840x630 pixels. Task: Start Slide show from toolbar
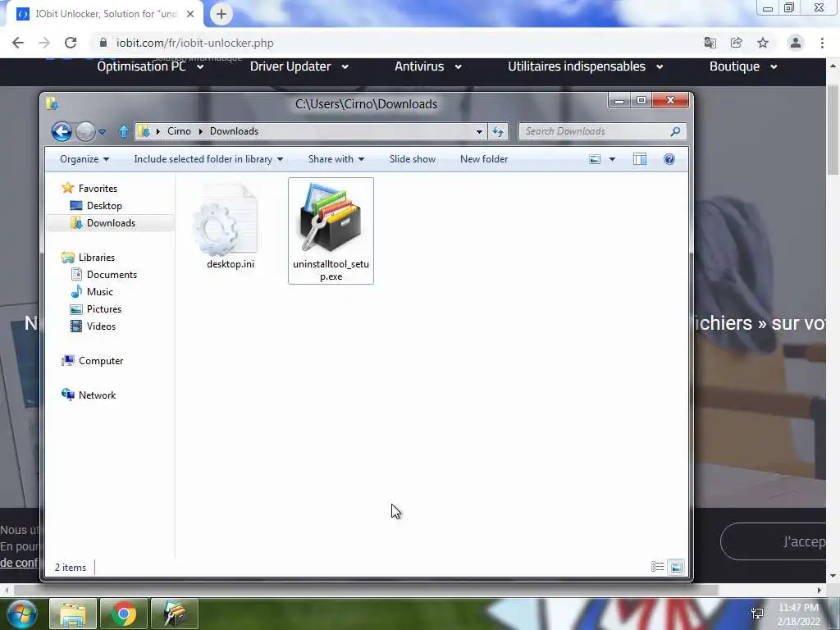tap(413, 159)
